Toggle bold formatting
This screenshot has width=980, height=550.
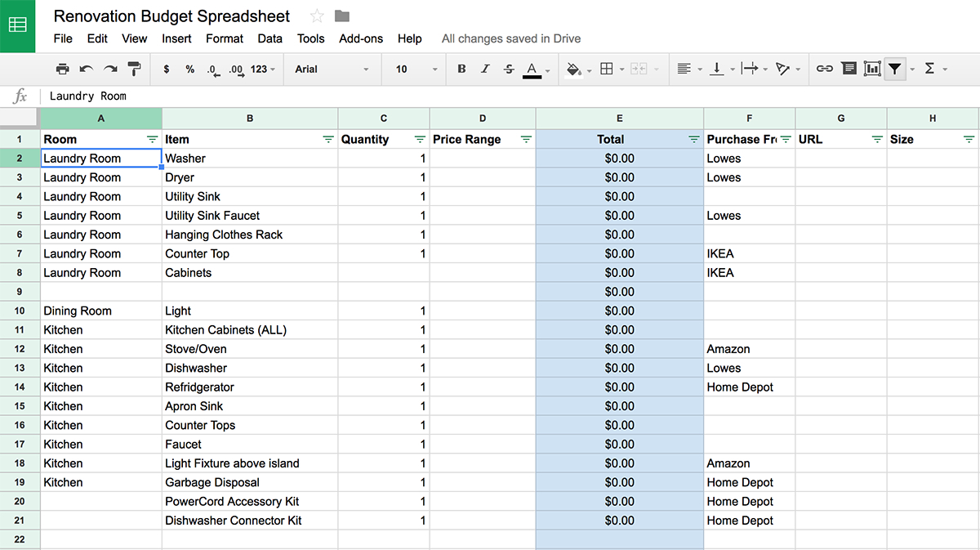(461, 69)
